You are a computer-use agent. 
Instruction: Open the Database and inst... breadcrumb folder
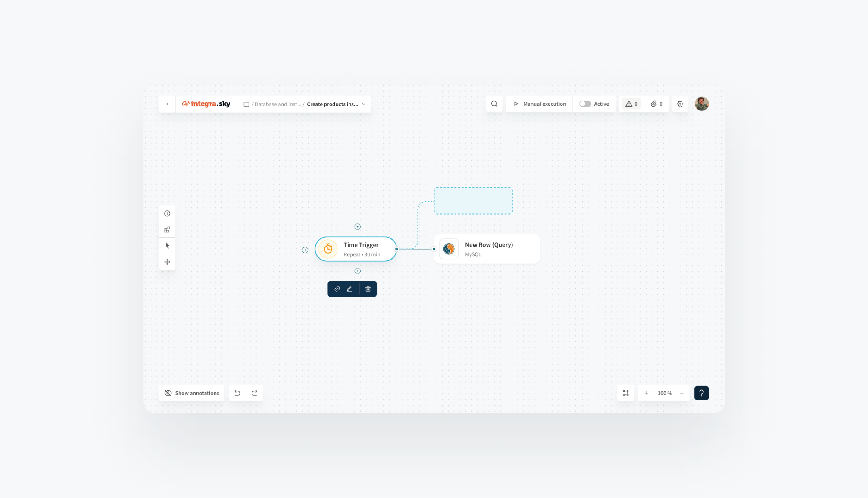point(277,104)
